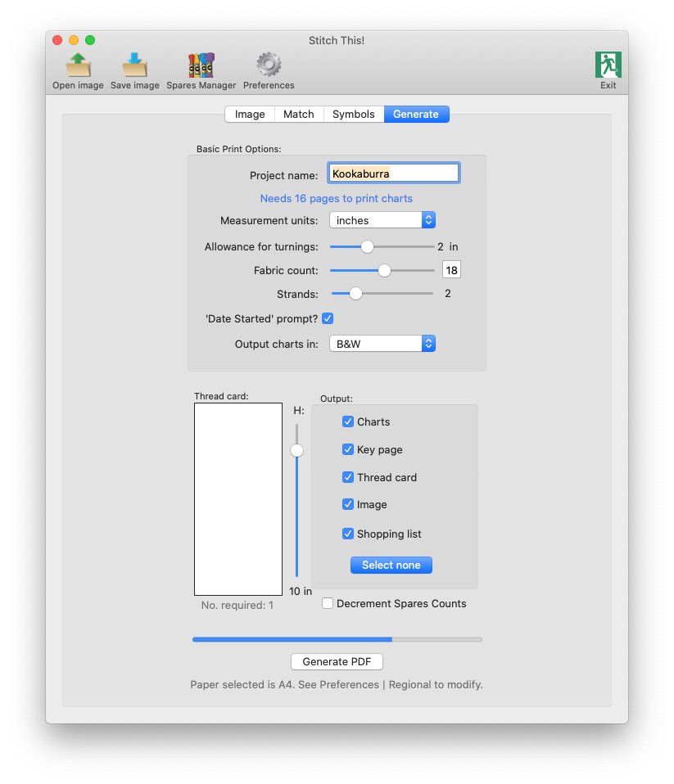
Task: Untick the Shopping list checkbox
Action: point(348,534)
